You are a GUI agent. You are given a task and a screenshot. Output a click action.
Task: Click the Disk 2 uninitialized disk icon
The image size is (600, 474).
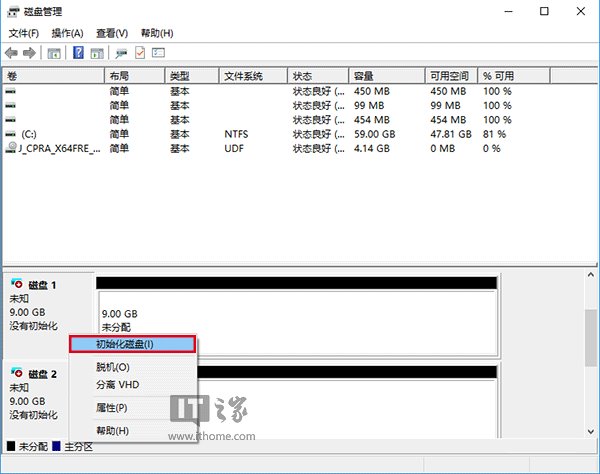pyautogui.click(x=15, y=374)
